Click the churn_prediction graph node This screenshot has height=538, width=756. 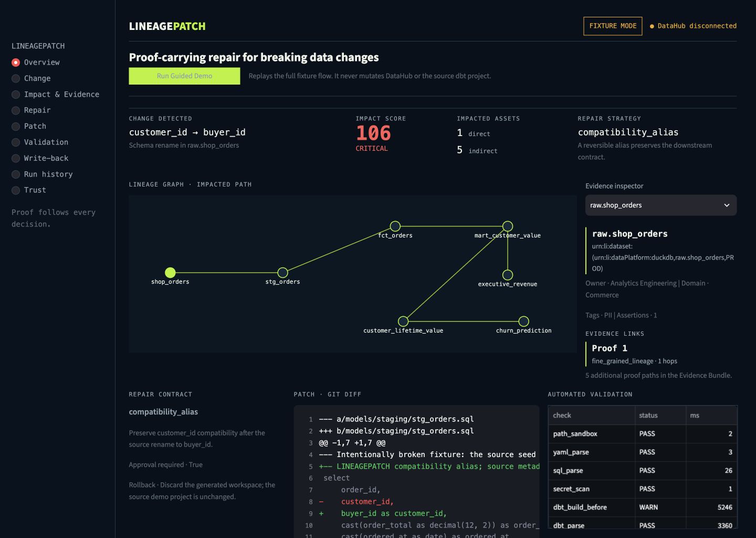point(523,321)
